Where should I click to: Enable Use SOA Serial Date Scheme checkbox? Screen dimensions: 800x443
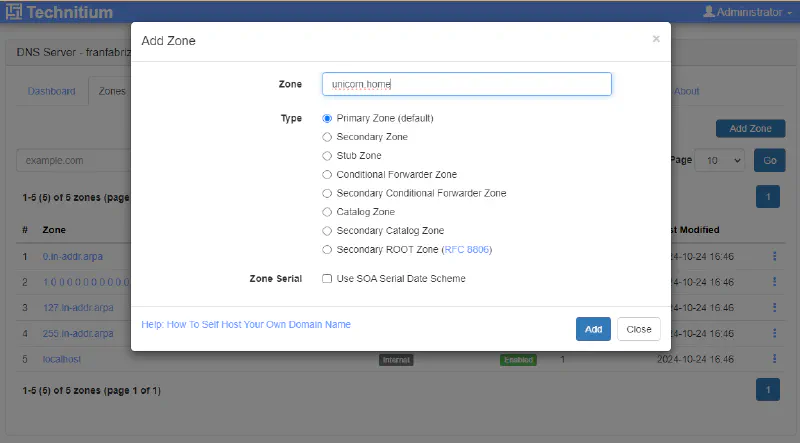click(327, 279)
